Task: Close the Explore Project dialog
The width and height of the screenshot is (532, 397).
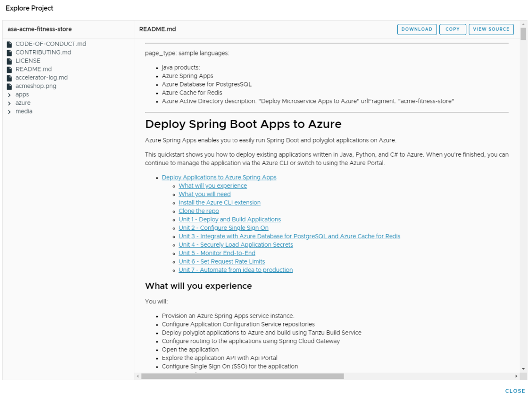Action: coord(515,391)
